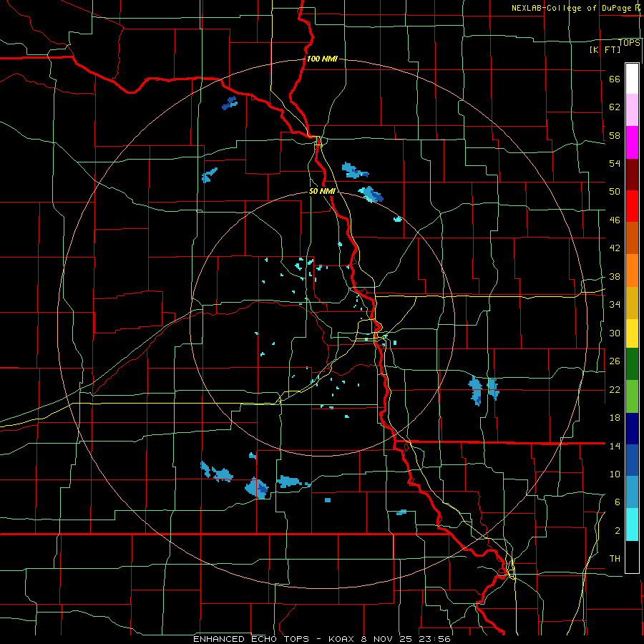The height and width of the screenshot is (644, 644).
Task: Click the legend value '38'
Action: click(615, 276)
